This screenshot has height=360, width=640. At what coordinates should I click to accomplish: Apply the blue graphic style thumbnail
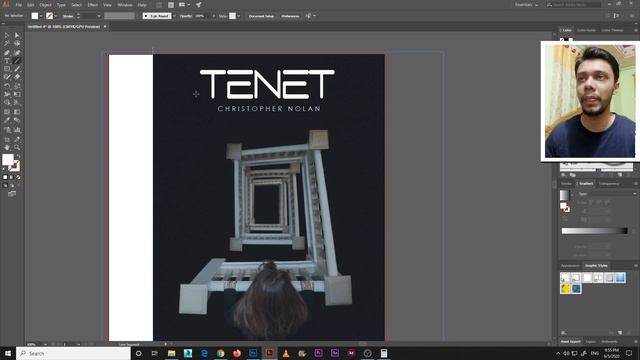620,278
